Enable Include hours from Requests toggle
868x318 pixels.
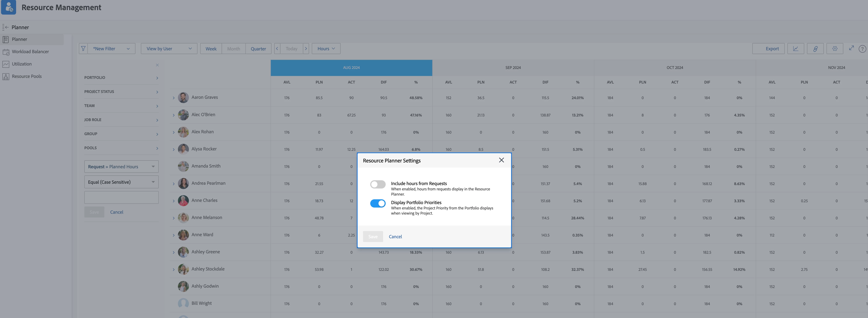coord(378,184)
